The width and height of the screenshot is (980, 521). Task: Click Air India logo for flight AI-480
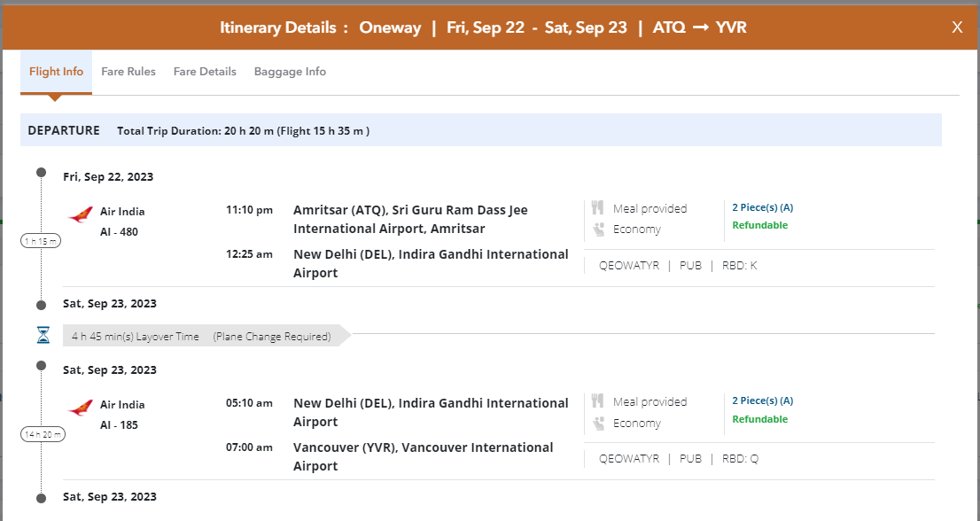click(80, 215)
